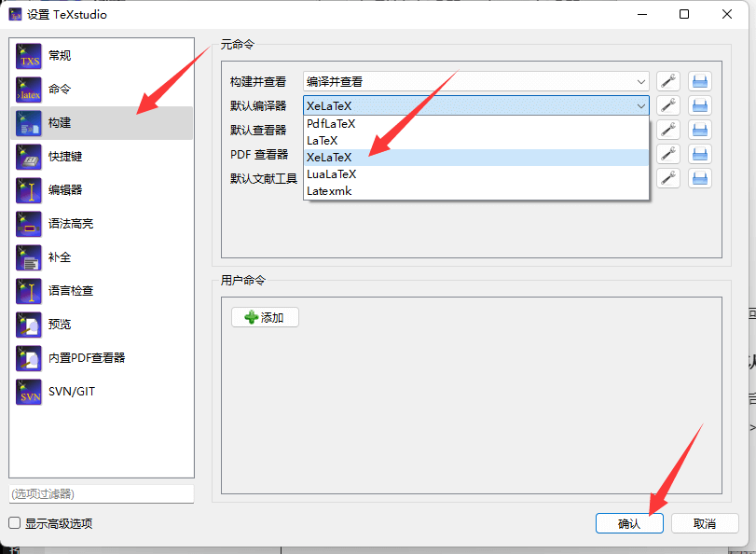This screenshot has width=756, height=554.
Task: Click wrench icon for 构建并查看 row
Action: coord(668,81)
